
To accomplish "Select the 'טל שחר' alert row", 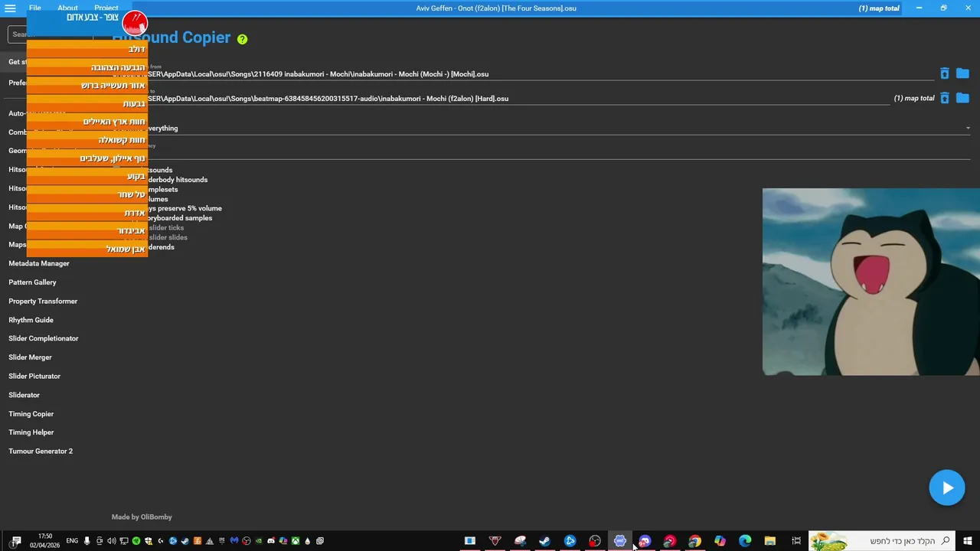I will tap(87, 194).
